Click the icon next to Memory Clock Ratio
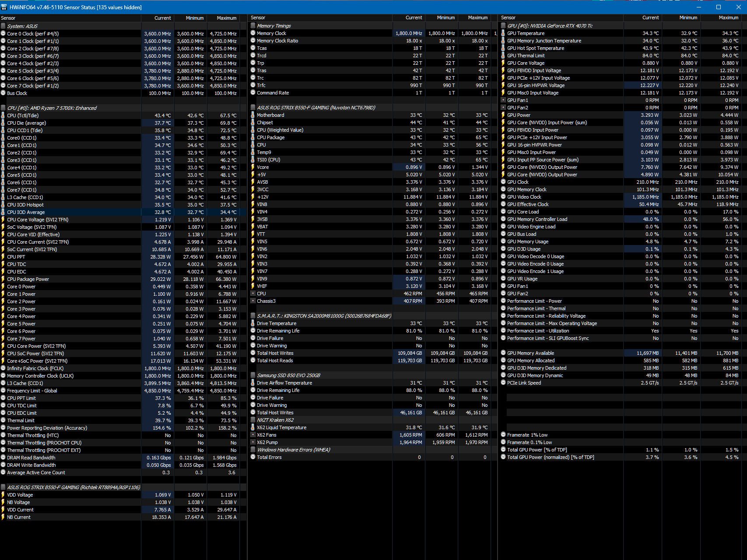The height and width of the screenshot is (560, 747). [x=253, y=41]
